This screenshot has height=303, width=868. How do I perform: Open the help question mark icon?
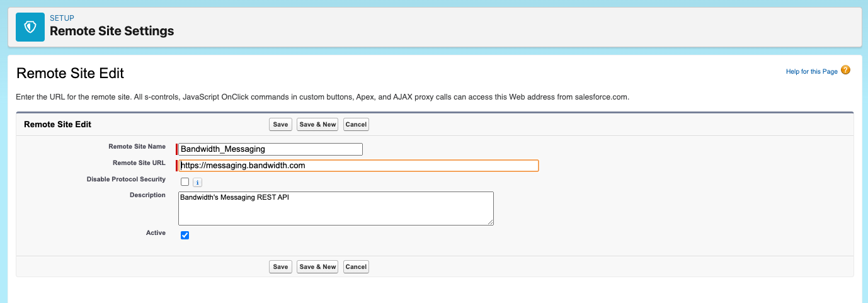click(846, 70)
